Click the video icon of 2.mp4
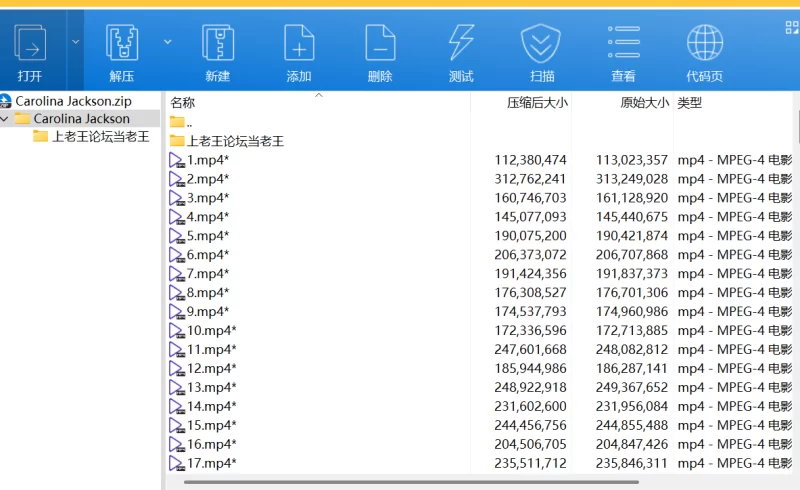The width and height of the screenshot is (800, 490). pyautogui.click(x=177, y=179)
